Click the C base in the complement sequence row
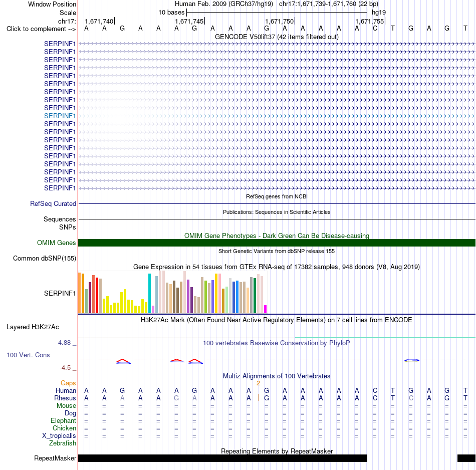476x470 pixels. coord(375,29)
